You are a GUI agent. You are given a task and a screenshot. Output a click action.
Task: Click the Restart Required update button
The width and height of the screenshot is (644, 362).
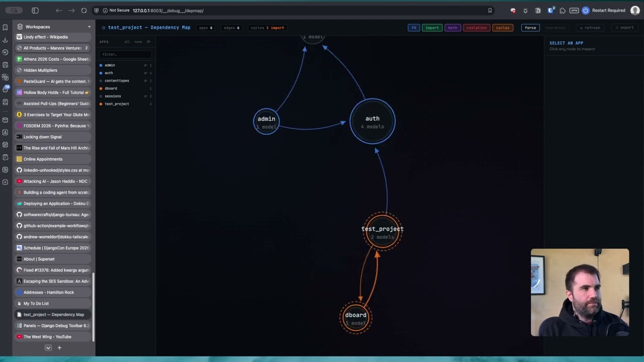[x=604, y=11]
